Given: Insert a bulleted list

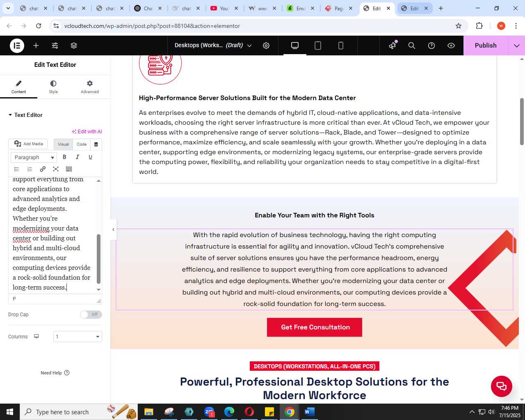Looking at the screenshot, I should (x=17, y=169).
